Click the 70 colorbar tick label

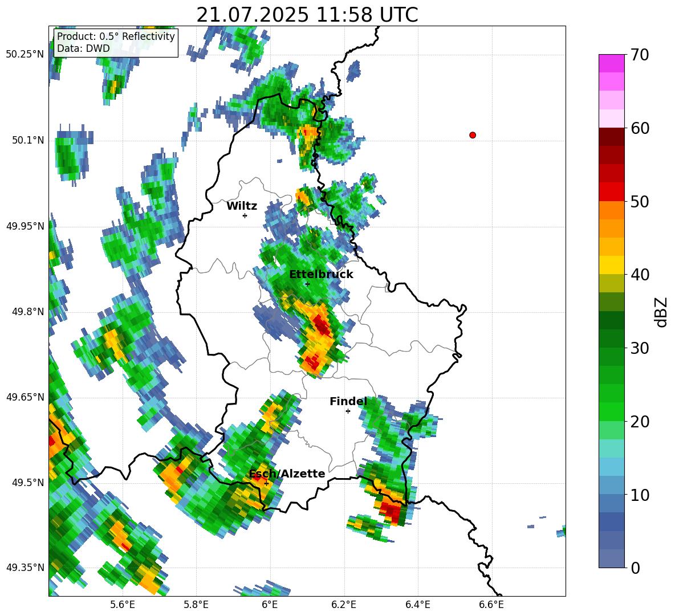click(640, 55)
